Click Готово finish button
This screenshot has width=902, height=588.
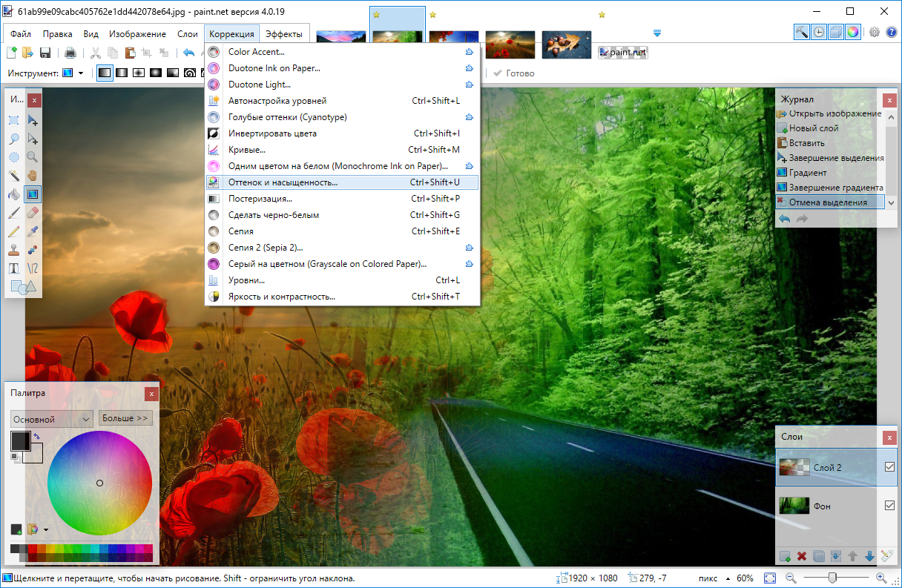[x=513, y=73]
